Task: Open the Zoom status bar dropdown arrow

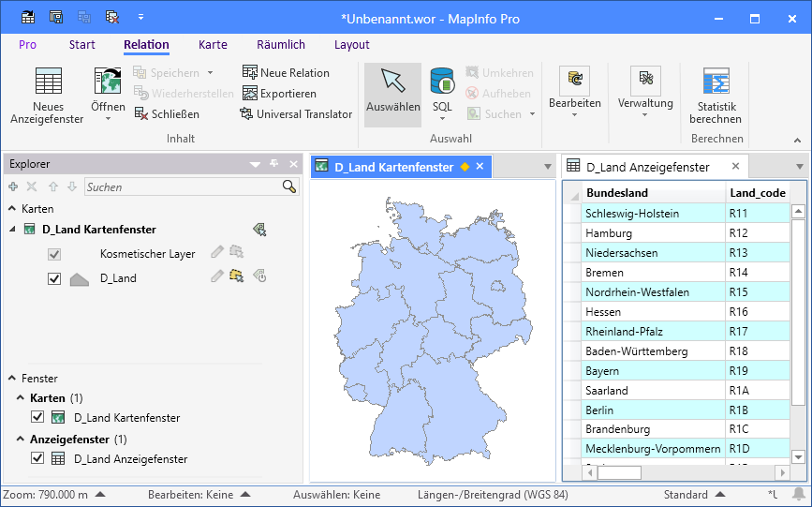Action: tap(100, 494)
